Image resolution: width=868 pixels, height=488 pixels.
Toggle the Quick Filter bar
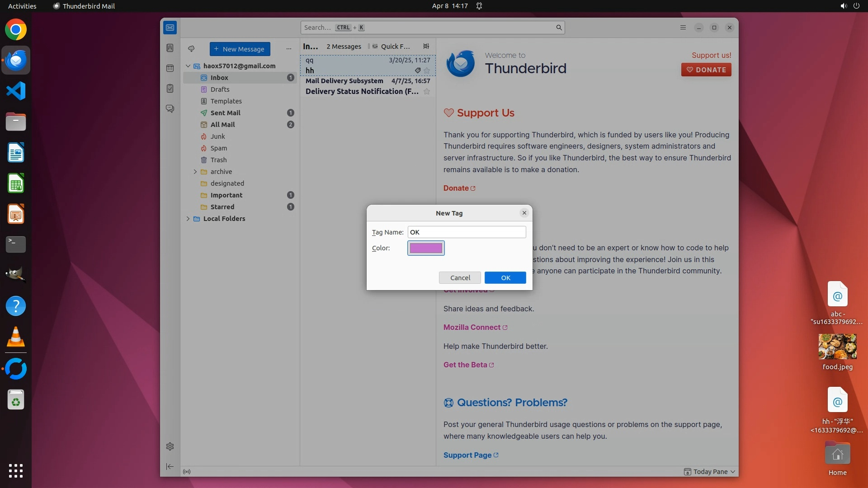pyautogui.click(x=392, y=46)
